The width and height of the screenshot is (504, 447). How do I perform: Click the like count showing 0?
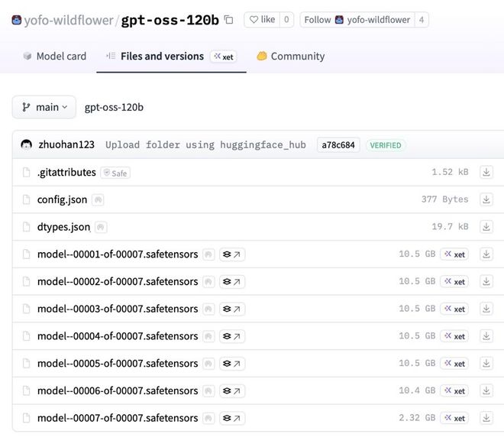tap(286, 20)
